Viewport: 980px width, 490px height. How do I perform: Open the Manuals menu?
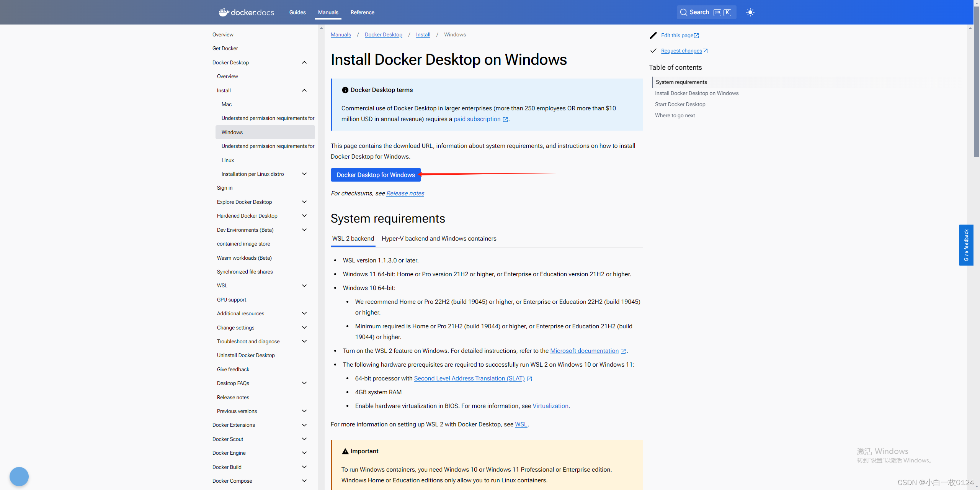328,12
